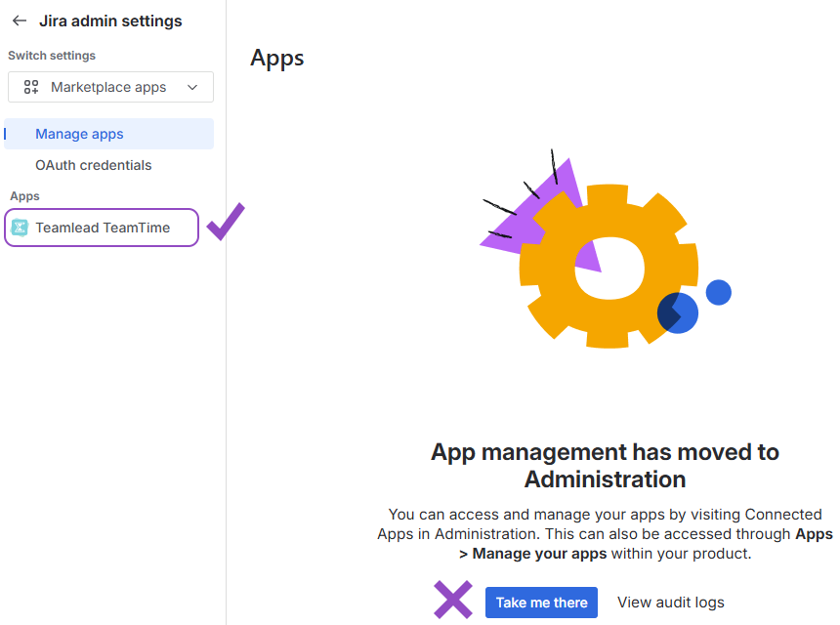Image resolution: width=840 pixels, height=625 pixels.
Task: Click the small blue circle in illustration
Action: tap(719, 292)
